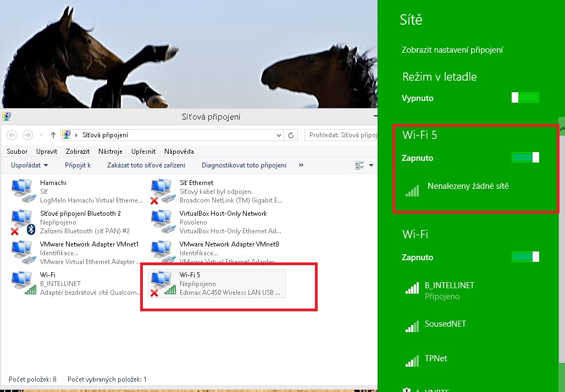Viewport: 565px width, 392px height.
Task: Click the address bar network icon
Action: 67,135
